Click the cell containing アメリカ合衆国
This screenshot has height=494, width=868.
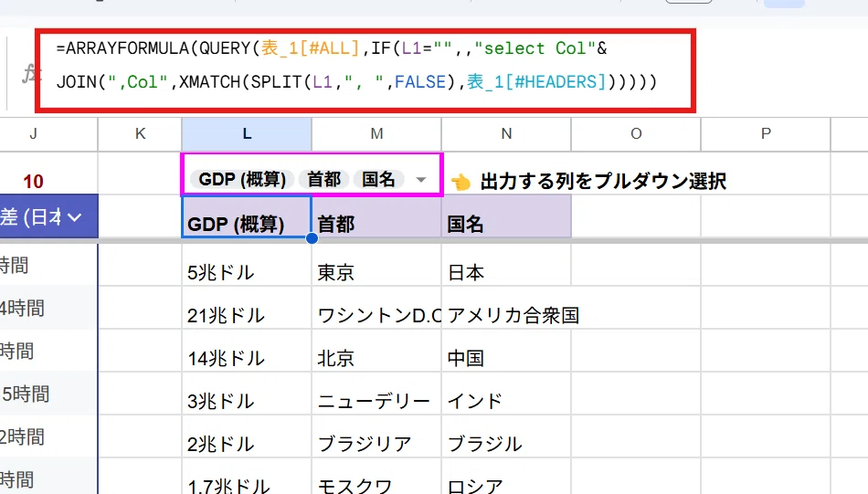tap(506, 308)
